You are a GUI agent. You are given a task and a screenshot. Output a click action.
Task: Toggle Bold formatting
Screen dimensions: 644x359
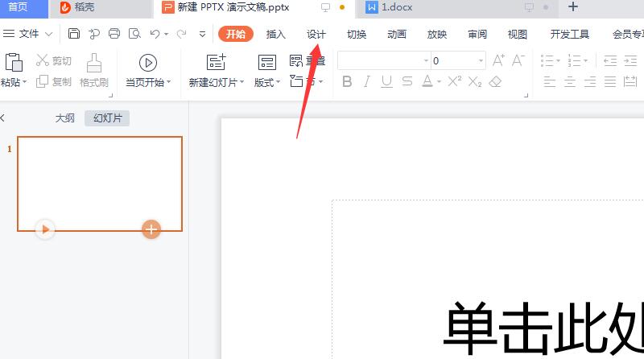click(x=347, y=81)
